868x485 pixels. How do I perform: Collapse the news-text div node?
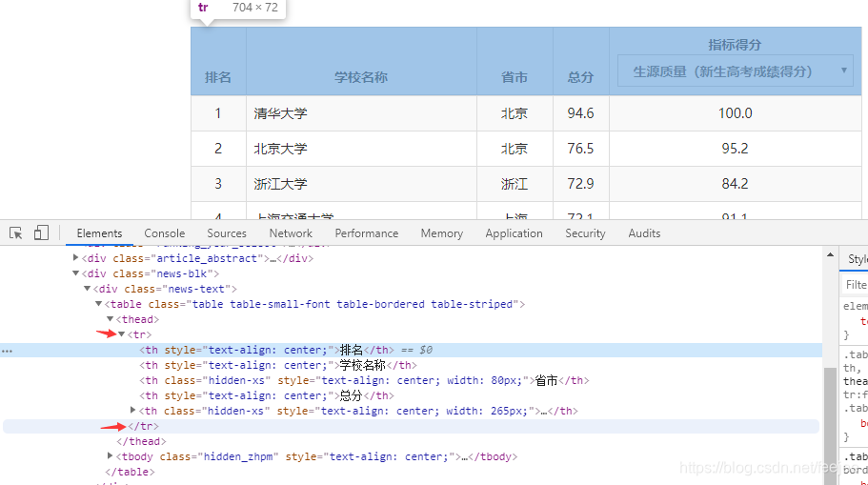tap(87, 289)
